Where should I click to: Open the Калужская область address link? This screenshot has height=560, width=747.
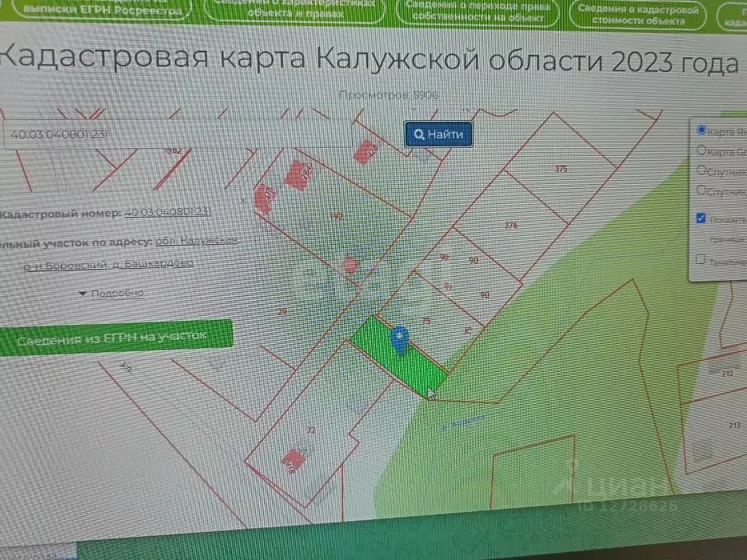point(197,241)
